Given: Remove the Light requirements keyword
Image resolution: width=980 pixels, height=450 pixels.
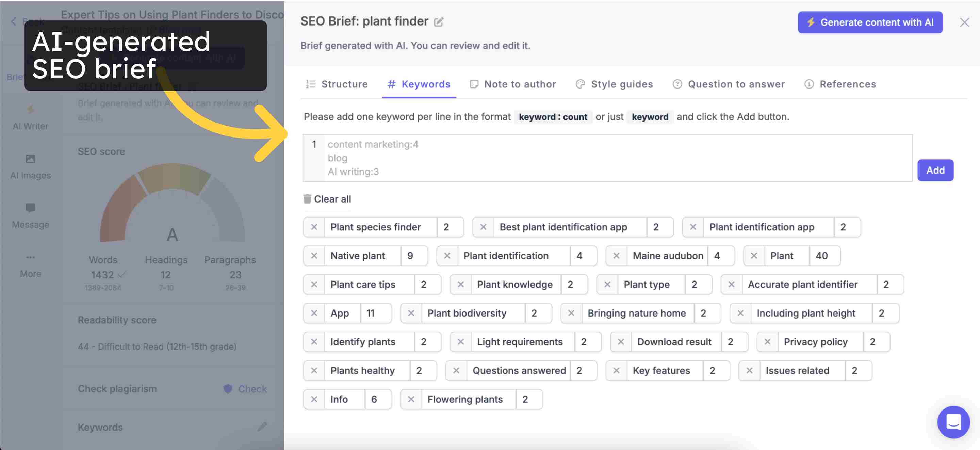Looking at the screenshot, I should [x=461, y=342].
